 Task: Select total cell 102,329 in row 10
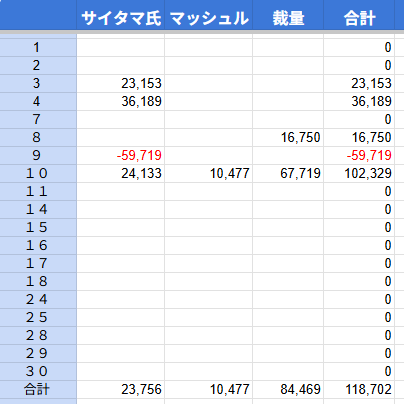(359, 173)
